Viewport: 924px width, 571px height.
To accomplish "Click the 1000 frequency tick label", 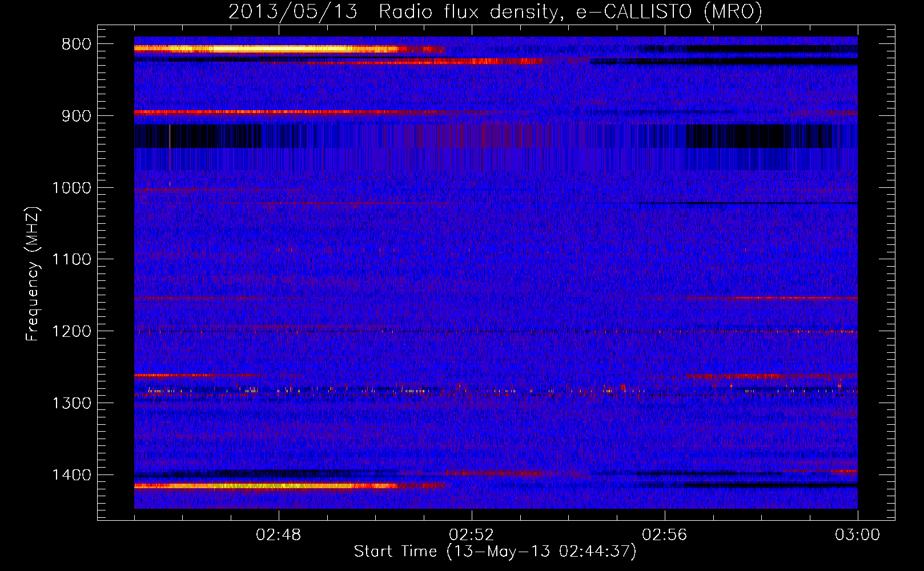I will 71,188.
